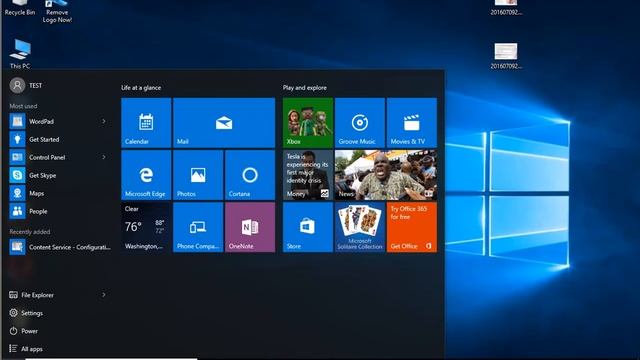Expand WordPad jump list arrow
This screenshot has height=360, width=640.
click(104, 121)
